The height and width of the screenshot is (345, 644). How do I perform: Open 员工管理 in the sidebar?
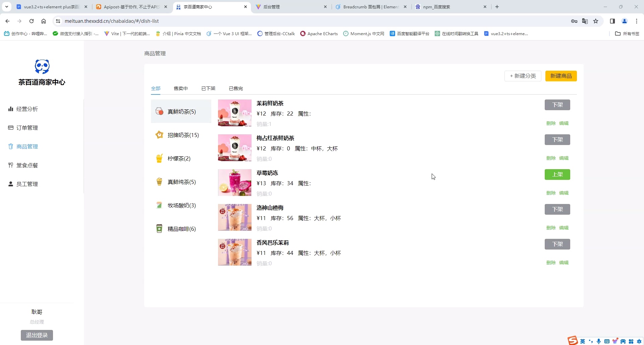coord(27,184)
